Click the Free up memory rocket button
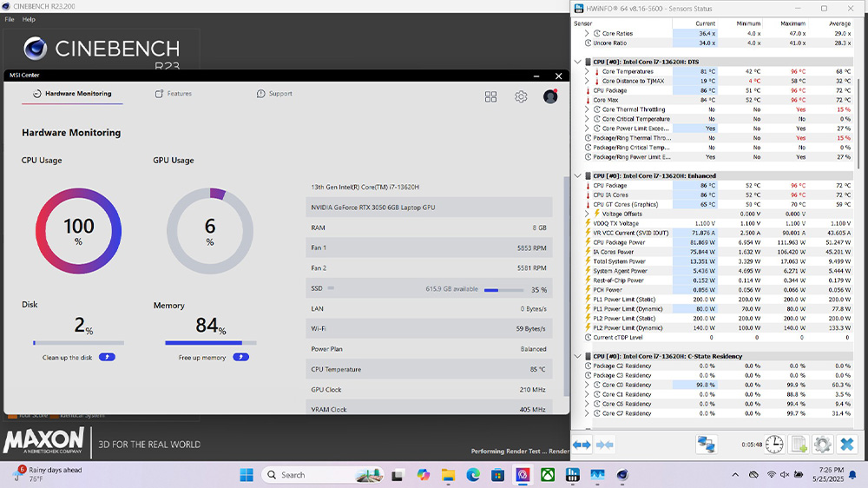The image size is (868, 488). (240, 357)
